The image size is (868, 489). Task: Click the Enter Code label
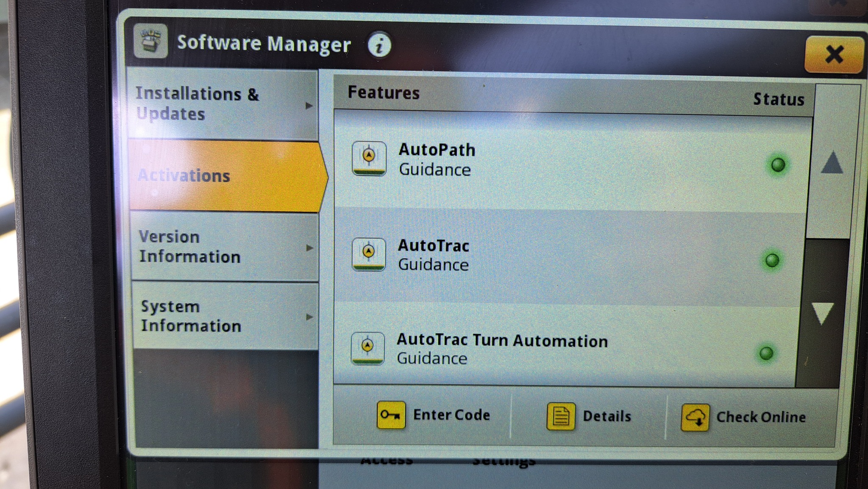click(x=451, y=415)
